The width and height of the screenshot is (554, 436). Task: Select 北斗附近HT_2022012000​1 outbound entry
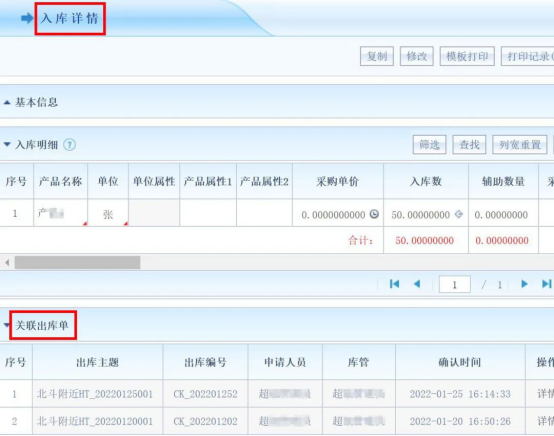[x=95, y=421]
